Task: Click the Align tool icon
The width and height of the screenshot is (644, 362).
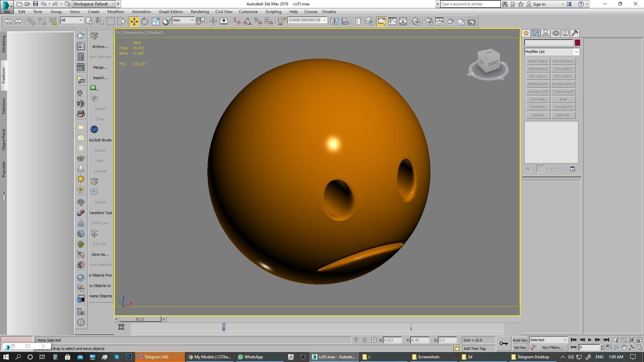Action: tap(345, 21)
